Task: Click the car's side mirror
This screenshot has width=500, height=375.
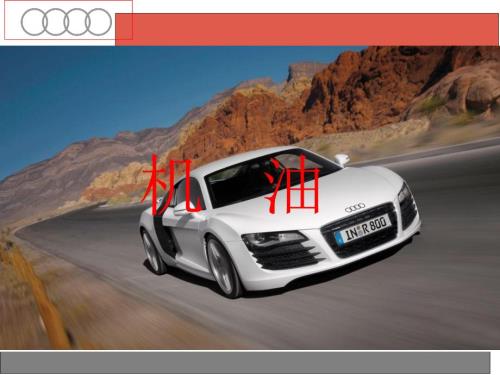Action: [x=342, y=159]
